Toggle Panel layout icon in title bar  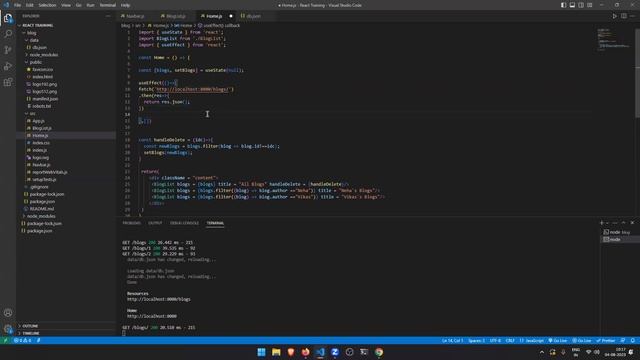coord(572,5)
